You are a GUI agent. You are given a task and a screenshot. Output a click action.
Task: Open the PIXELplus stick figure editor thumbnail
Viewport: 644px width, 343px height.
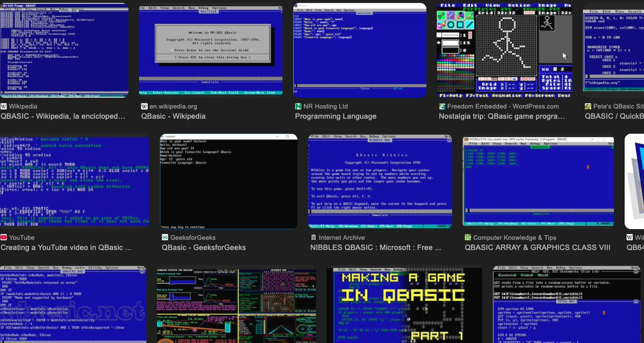point(505,50)
